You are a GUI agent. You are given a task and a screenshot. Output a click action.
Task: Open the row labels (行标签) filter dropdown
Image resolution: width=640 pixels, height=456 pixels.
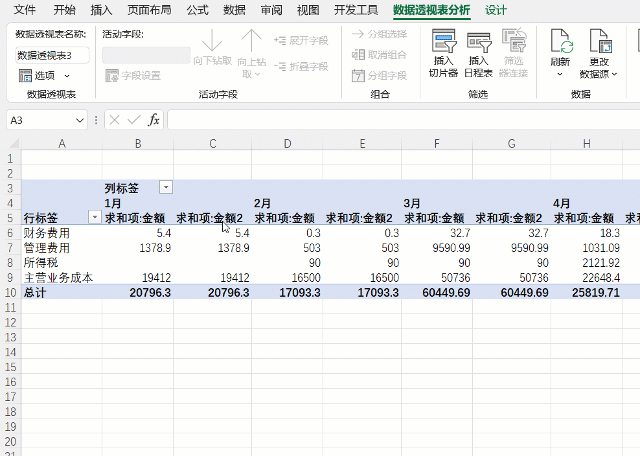click(95, 217)
